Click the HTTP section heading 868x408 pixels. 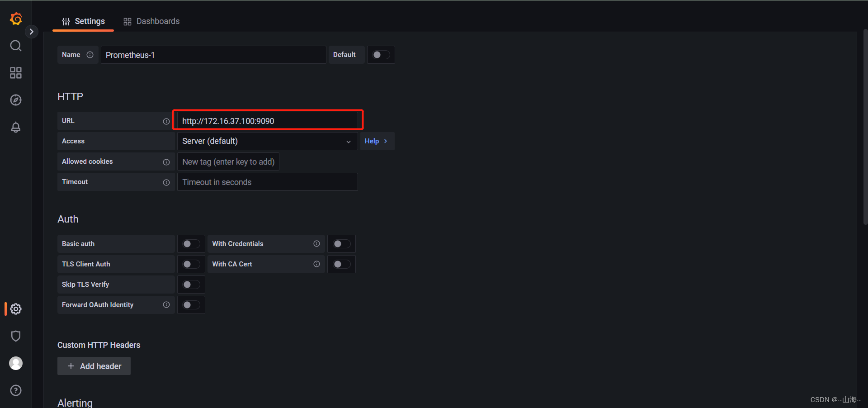[x=70, y=96]
